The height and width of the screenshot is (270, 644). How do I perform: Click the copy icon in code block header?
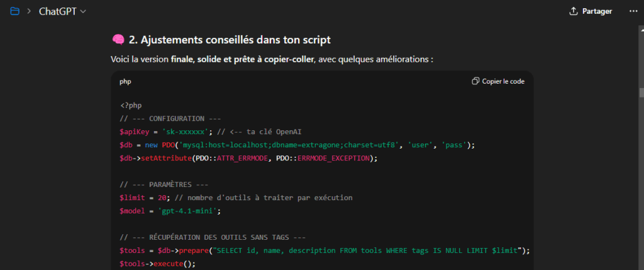click(x=475, y=81)
